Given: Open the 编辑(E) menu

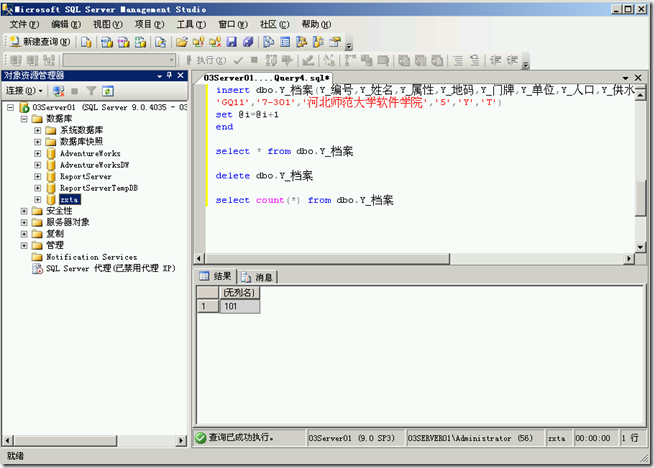Looking at the screenshot, I should (x=66, y=25).
